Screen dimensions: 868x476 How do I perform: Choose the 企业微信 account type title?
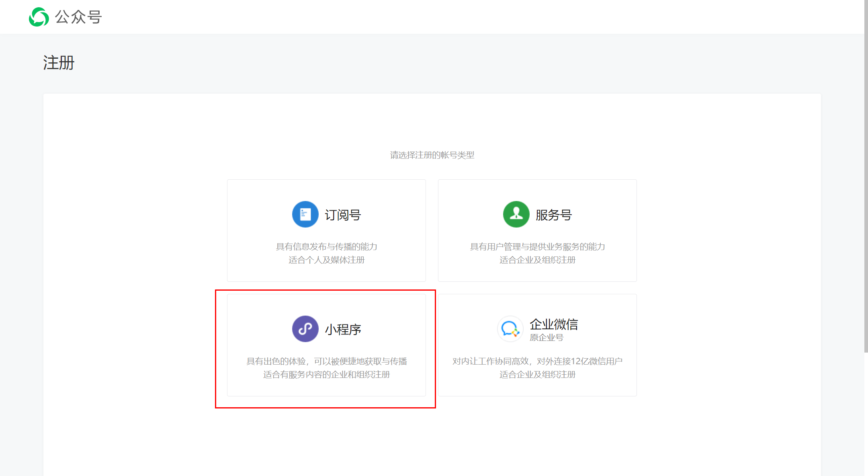coord(554,324)
